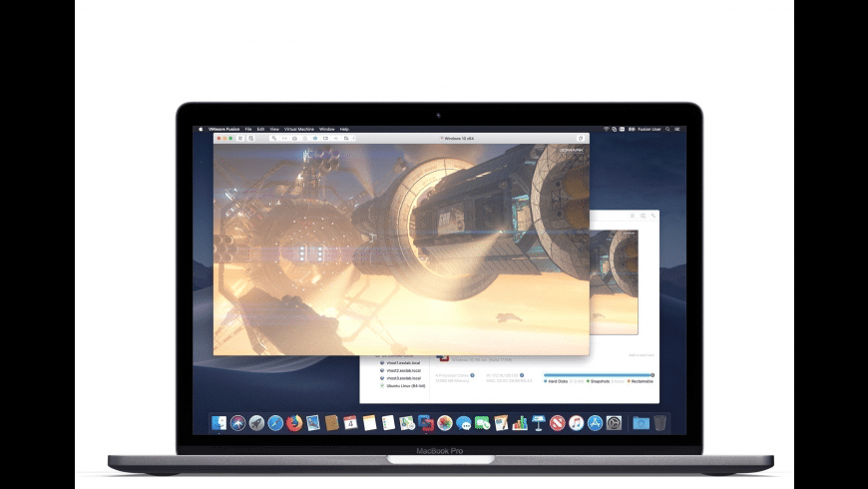Open Finder from the dock

tap(219, 423)
